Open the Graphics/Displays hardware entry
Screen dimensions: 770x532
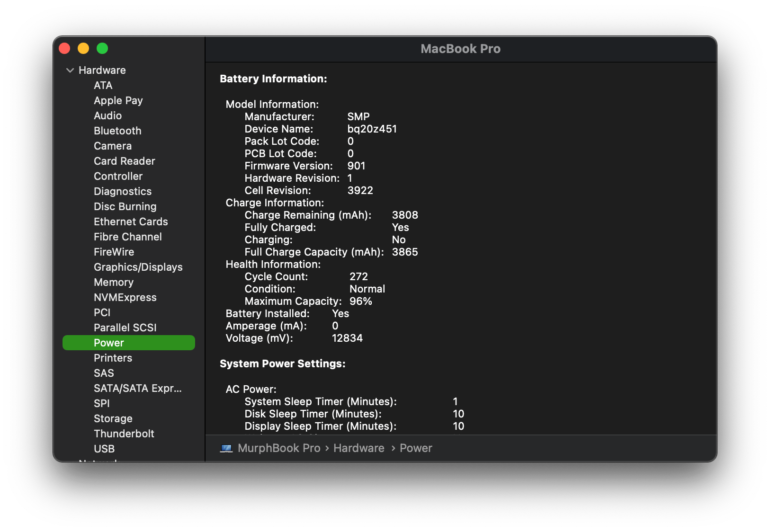tap(138, 267)
